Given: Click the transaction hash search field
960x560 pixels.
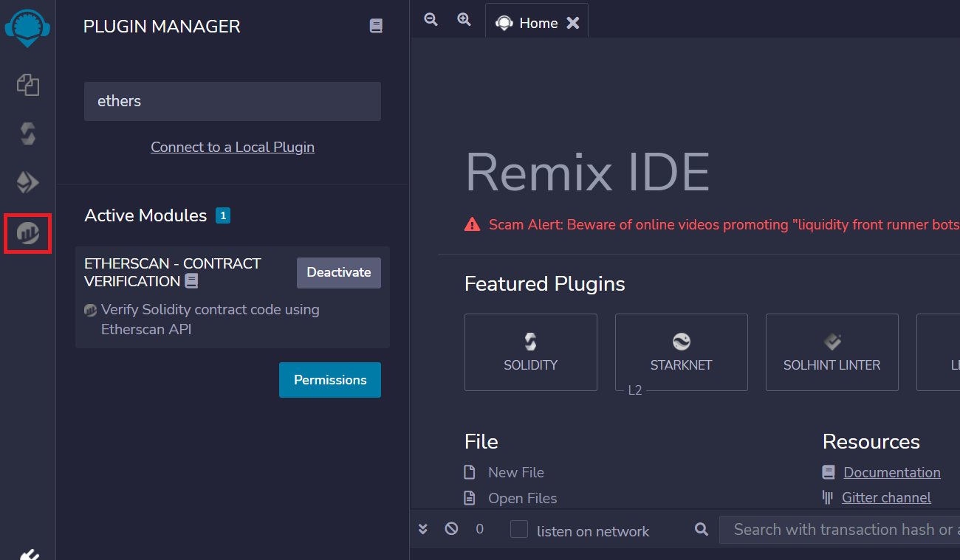Looking at the screenshot, I should pyautogui.click(x=840, y=530).
